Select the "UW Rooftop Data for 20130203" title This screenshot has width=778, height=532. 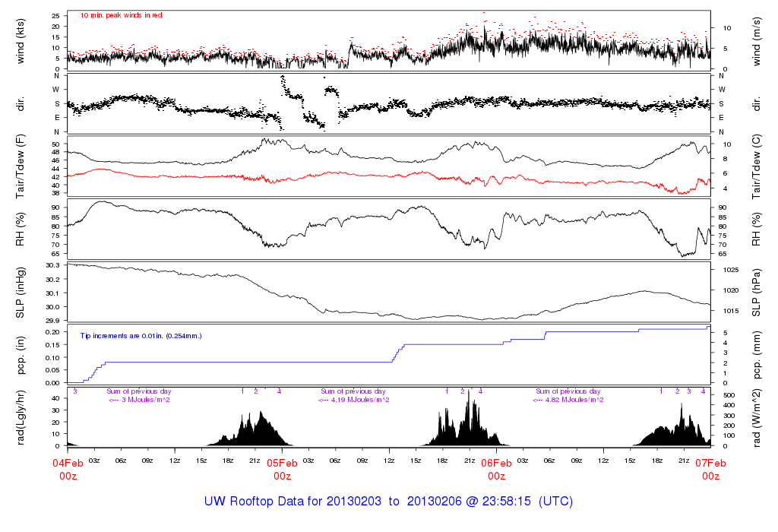pyautogui.click(x=293, y=502)
